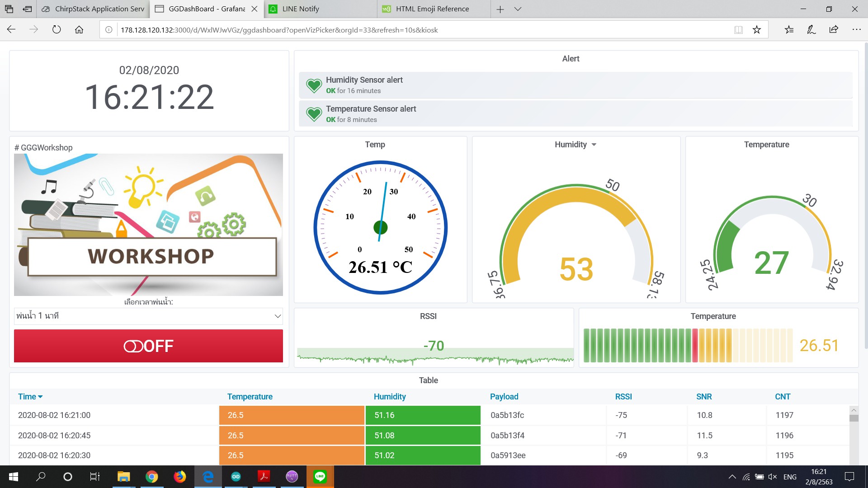
Task: Expand the spray time dropdown
Action: click(x=148, y=316)
